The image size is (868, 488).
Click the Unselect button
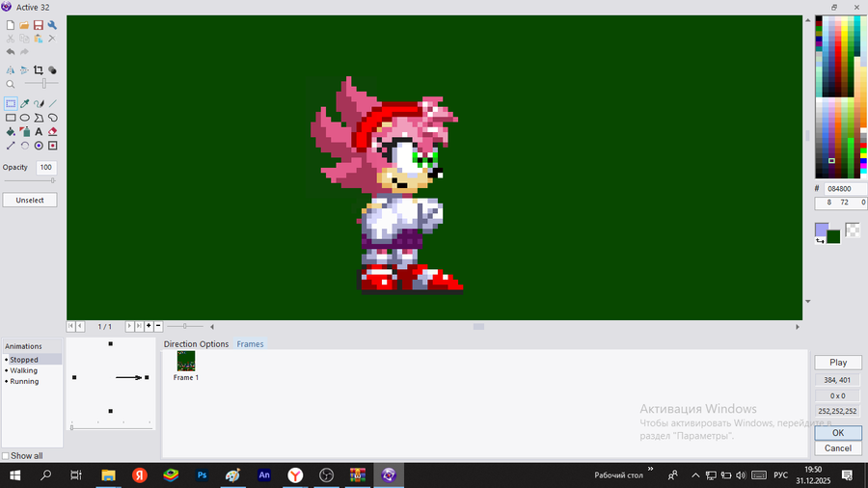tap(30, 201)
